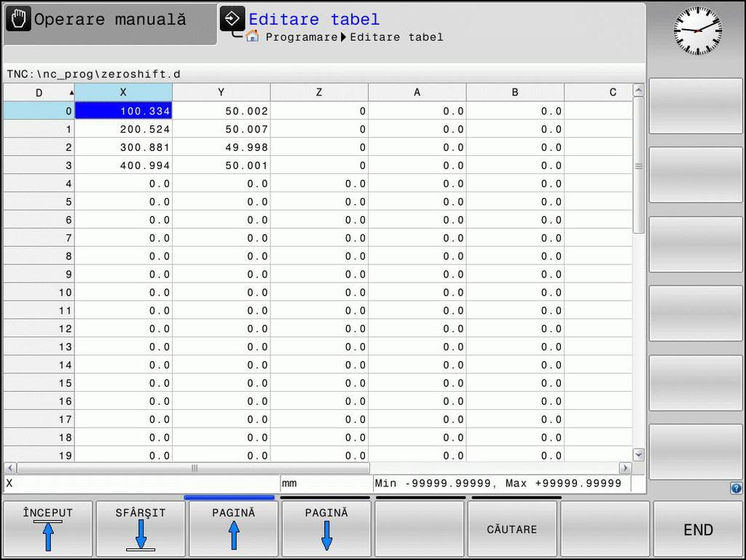Viewport: 746px width, 560px height.
Task: Click A cell in row 12
Action: click(x=417, y=328)
